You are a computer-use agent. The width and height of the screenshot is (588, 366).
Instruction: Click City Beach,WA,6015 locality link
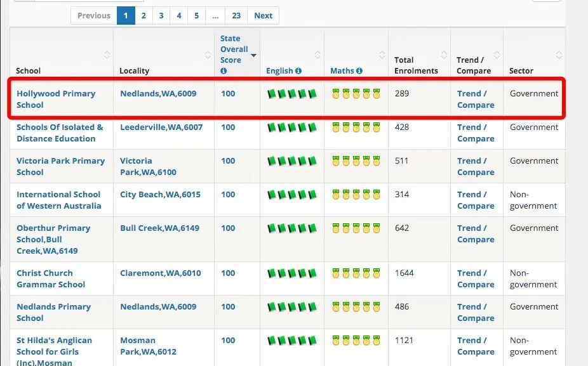click(160, 195)
